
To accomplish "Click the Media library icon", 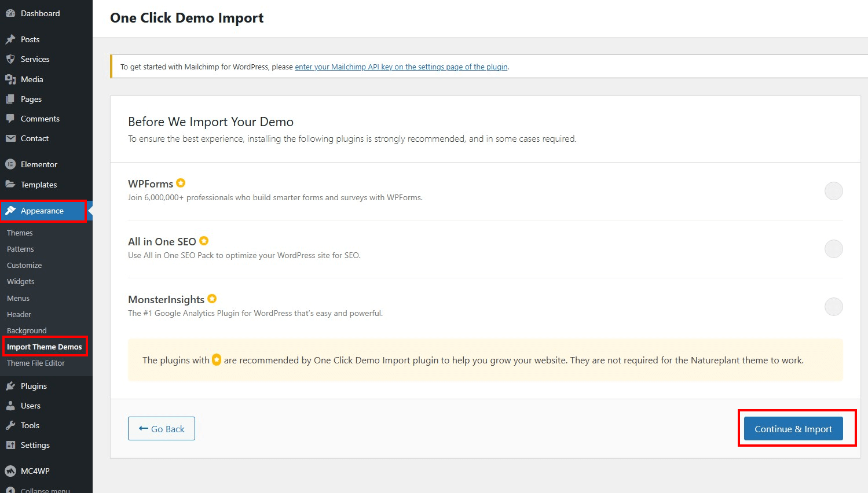I will (x=10, y=79).
